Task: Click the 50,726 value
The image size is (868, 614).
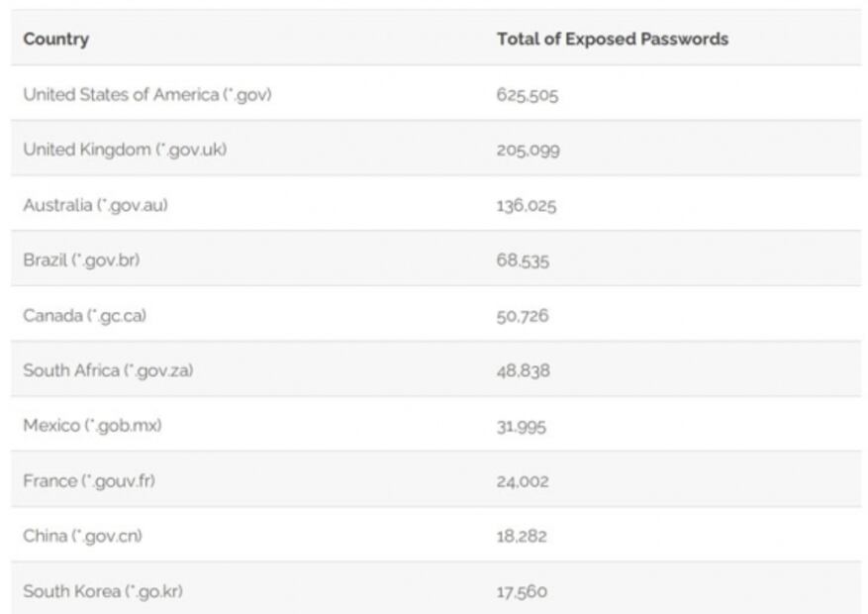Action: pyautogui.click(x=523, y=317)
